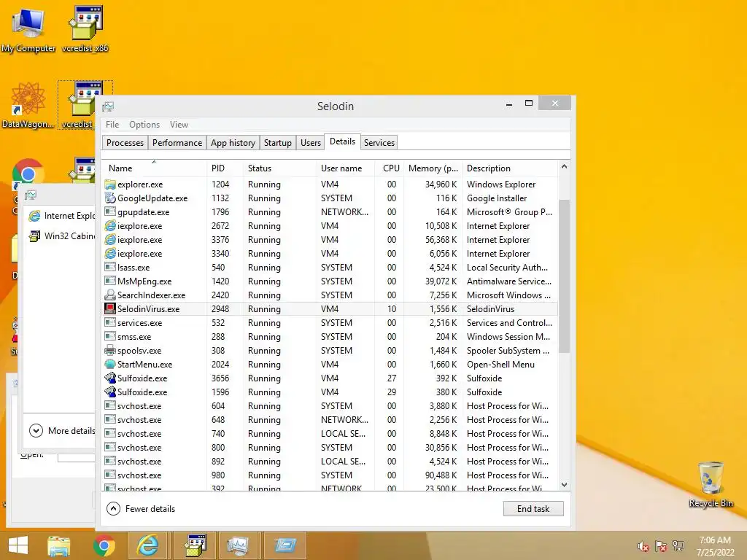The height and width of the screenshot is (560, 747).
Task: Click the Selodin title bar app icon
Action: coord(108,106)
